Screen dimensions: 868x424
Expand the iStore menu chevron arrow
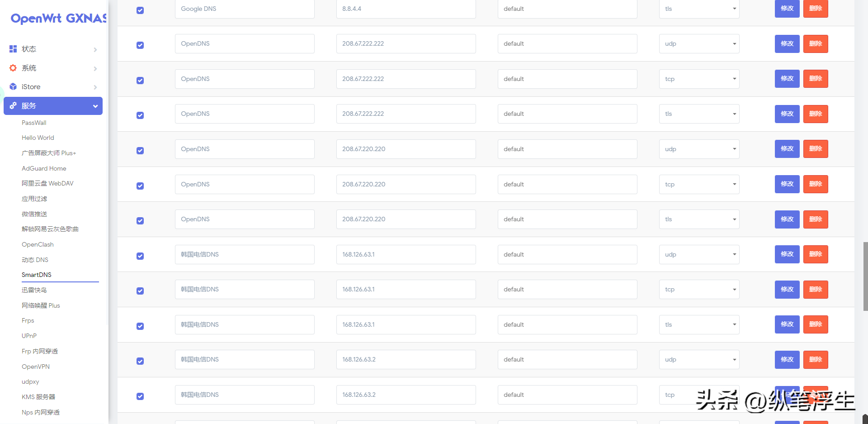click(x=95, y=87)
